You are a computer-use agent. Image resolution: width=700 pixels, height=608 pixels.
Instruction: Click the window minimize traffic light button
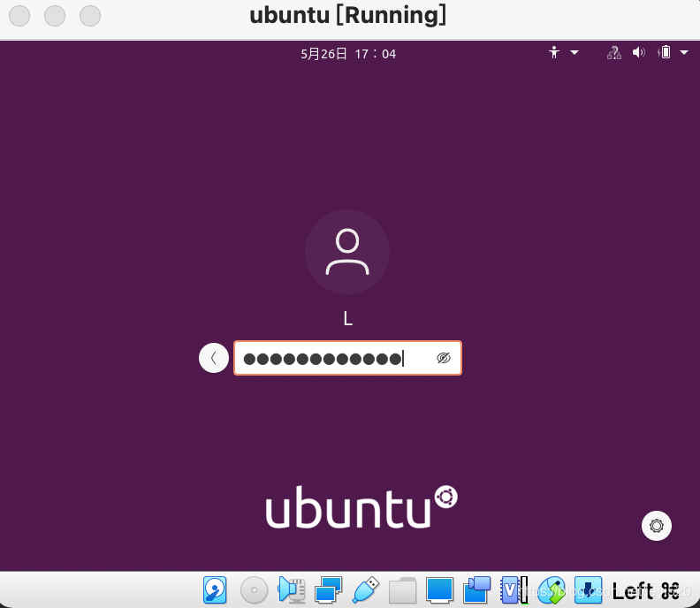click(x=55, y=16)
